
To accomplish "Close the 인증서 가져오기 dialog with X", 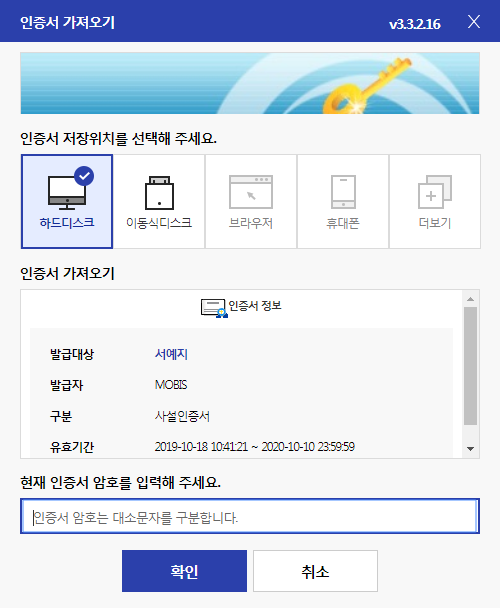I will pos(474,22).
